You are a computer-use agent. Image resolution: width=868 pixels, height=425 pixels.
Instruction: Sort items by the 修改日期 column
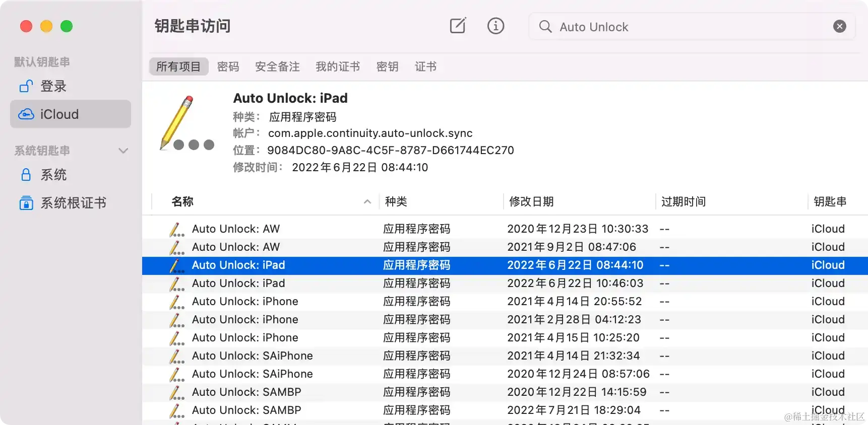[x=531, y=201]
